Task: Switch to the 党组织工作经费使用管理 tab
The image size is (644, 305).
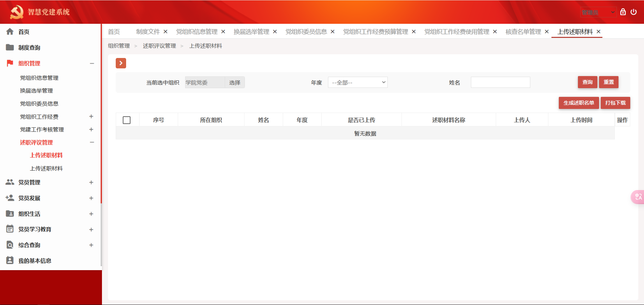Action: pyautogui.click(x=457, y=32)
